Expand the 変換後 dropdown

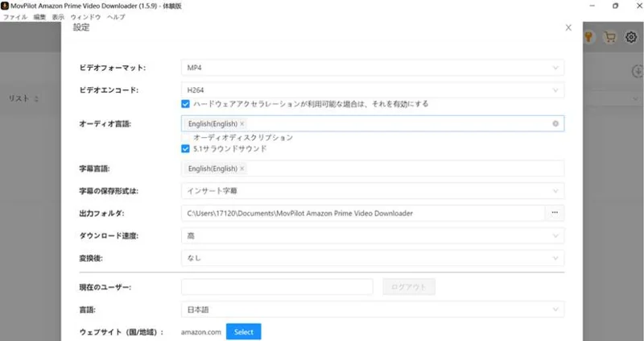373,258
